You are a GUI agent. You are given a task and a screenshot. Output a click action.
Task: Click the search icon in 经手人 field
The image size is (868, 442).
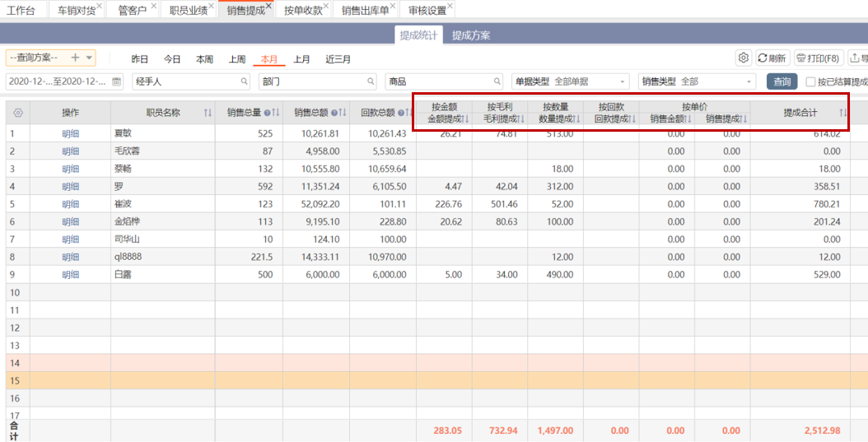pyautogui.click(x=244, y=81)
